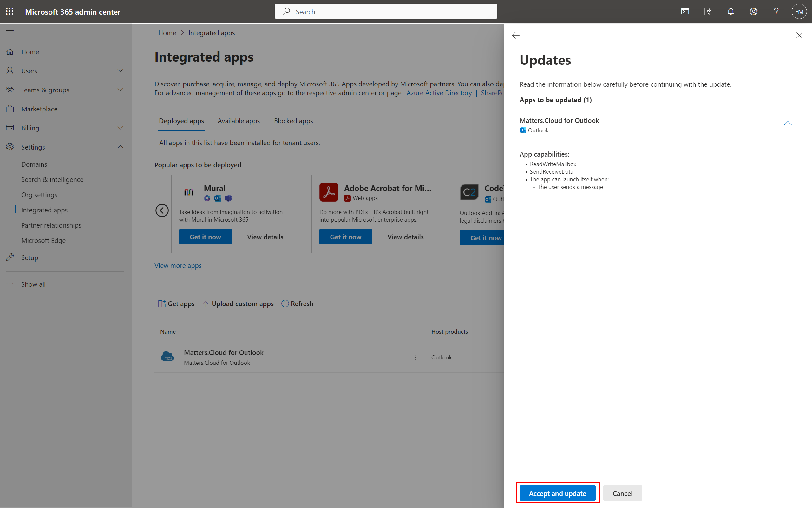The image size is (812, 508).
Task: Open the Azure Active Directory link
Action: (439, 93)
